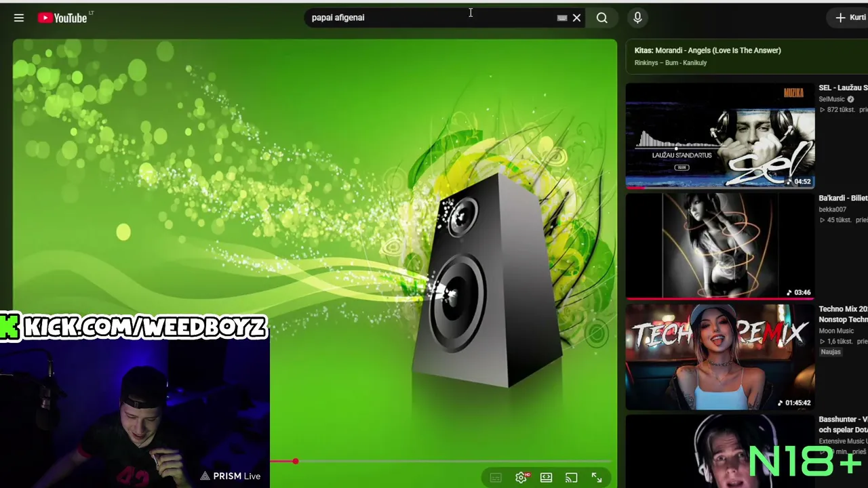Switch player to theater mode
868x488 pixels.
point(546,478)
